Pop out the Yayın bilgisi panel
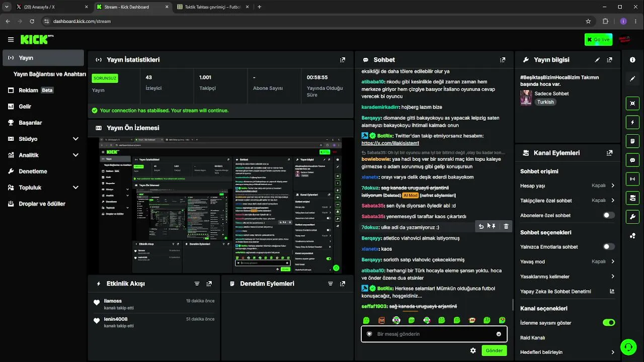Image resolution: width=644 pixels, height=362 pixels. coord(610,60)
